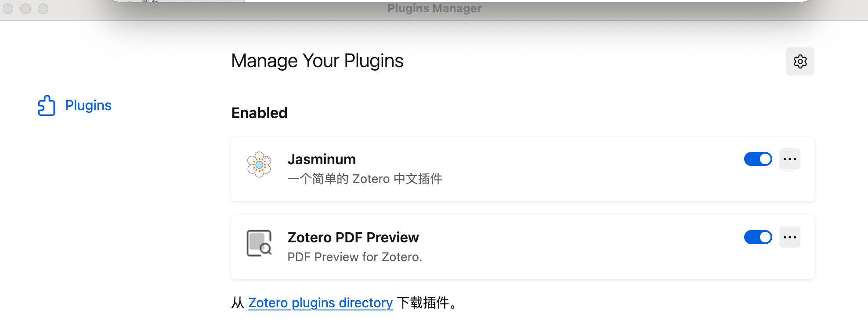Click the Jasminum plugin name
Image resolution: width=868 pixels, height=324 pixels.
pyautogui.click(x=322, y=159)
